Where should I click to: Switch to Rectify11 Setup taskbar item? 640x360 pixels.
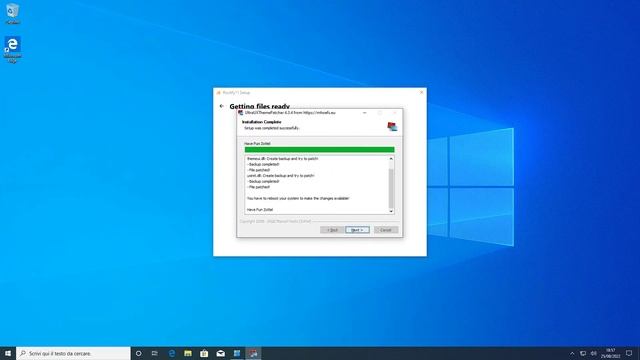[x=237, y=353]
